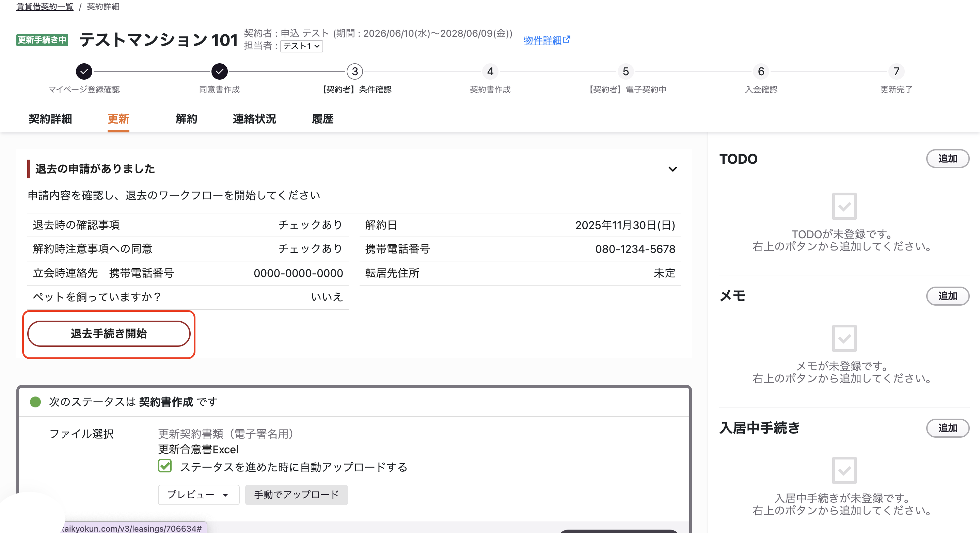Select step 5 電子契約中 circle
The image size is (980, 533).
[x=626, y=71]
